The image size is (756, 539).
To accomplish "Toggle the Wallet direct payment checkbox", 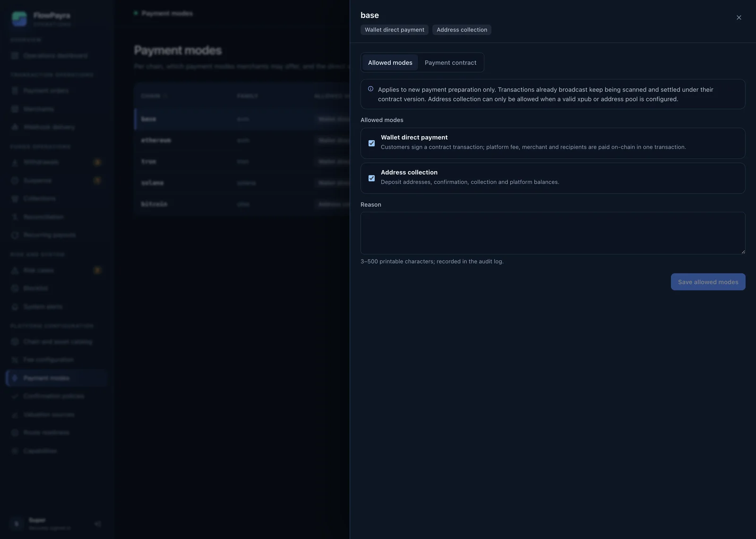I will [371, 143].
